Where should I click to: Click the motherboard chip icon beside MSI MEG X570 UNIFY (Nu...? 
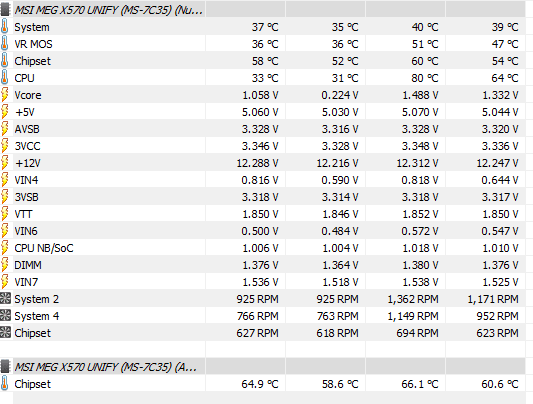coord(5,10)
